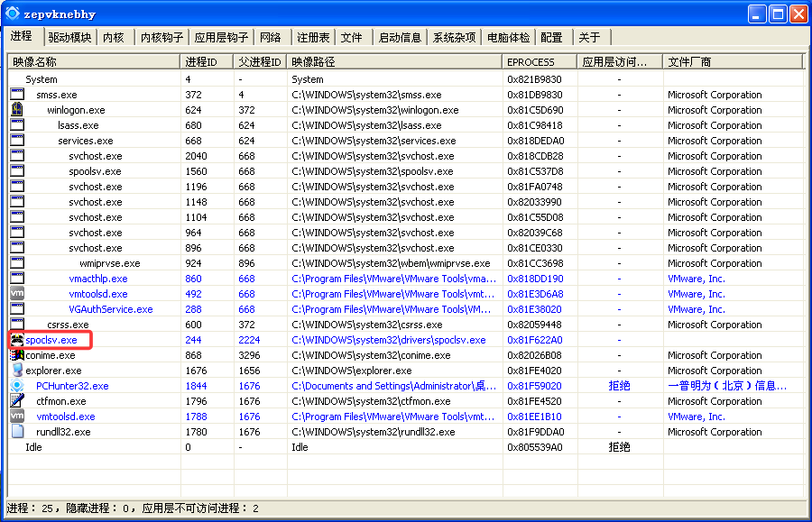812x522 pixels.
Task: Click the spoclsv.exe panda process icon
Action: 16,340
